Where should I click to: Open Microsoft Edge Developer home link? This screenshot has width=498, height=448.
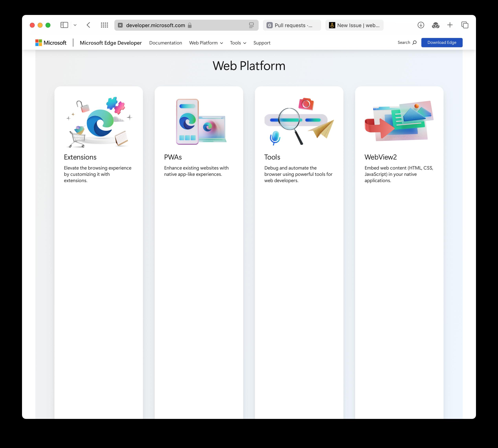tap(111, 43)
